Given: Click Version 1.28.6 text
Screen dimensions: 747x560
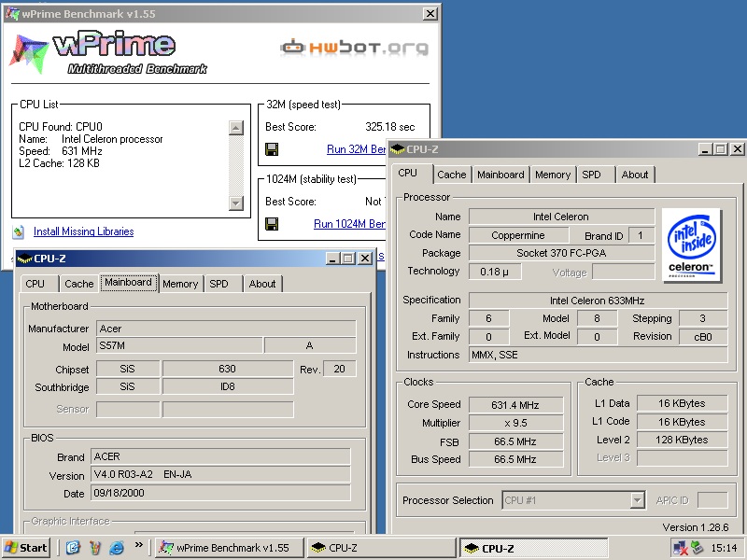Looking at the screenshot, I should pos(695,527).
